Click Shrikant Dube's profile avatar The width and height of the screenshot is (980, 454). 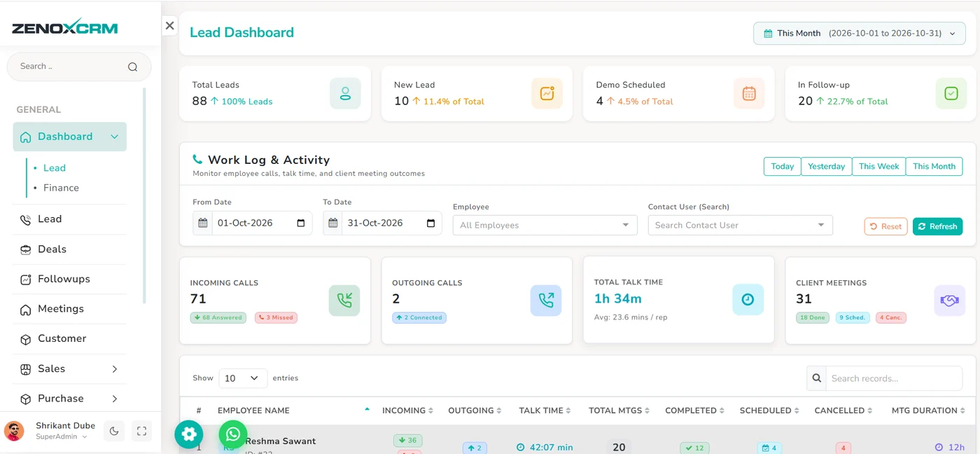[x=15, y=432]
